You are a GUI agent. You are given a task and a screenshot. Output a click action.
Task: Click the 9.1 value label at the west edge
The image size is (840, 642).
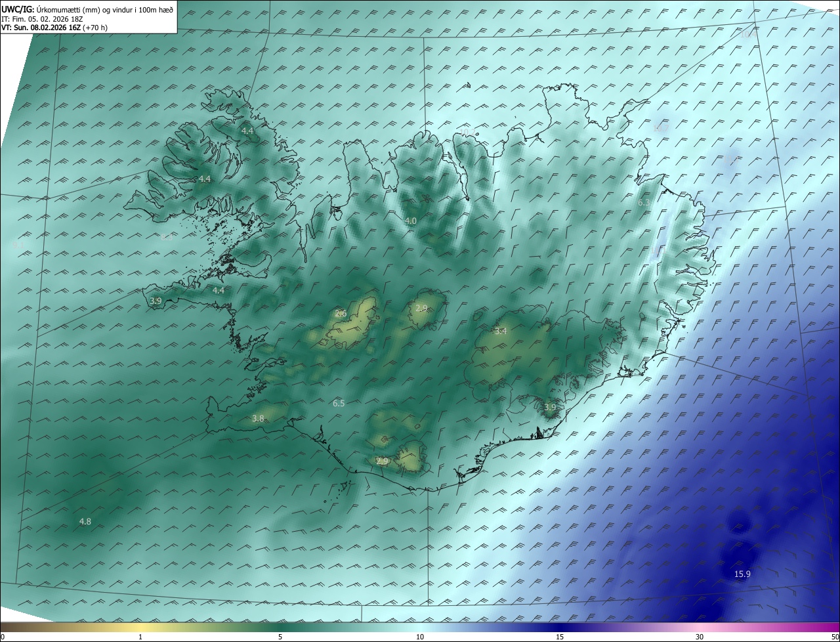tap(18, 245)
